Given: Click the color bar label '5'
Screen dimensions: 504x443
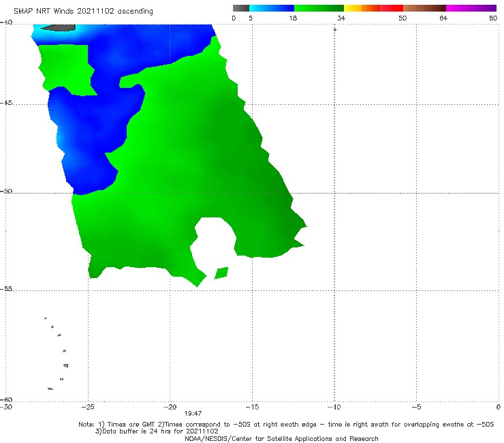Looking at the screenshot, I should tap(251, 18).
